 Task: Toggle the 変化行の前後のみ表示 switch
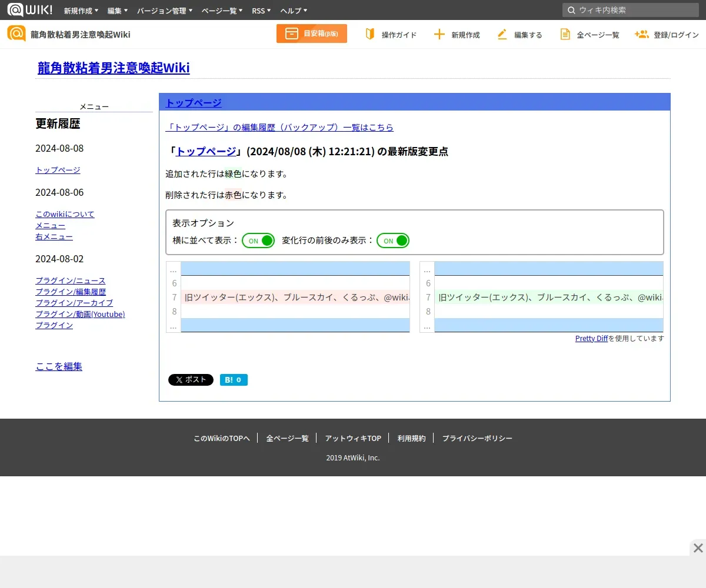coord(393,240)
